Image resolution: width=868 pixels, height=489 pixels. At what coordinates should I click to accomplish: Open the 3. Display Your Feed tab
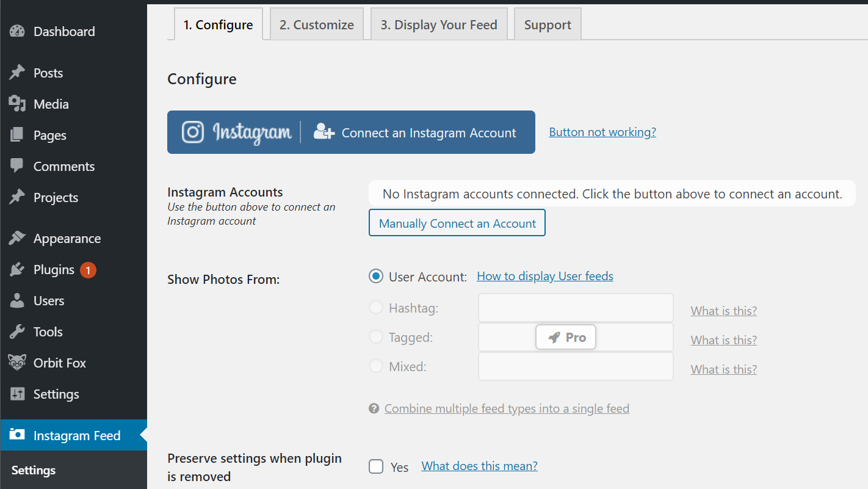[x=438, y=25]
